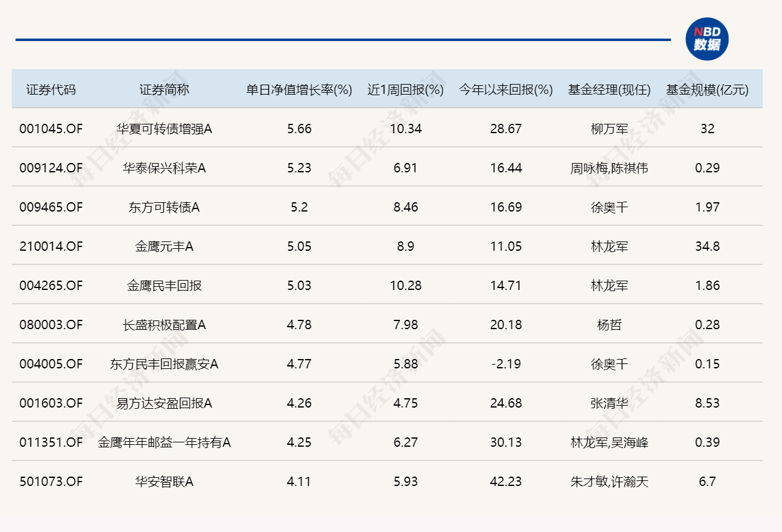Image resolution: width=782 pixels, height=532 pixels.
Task: Click the 基金规模(亿元) column header
Action: pos(707,90)
